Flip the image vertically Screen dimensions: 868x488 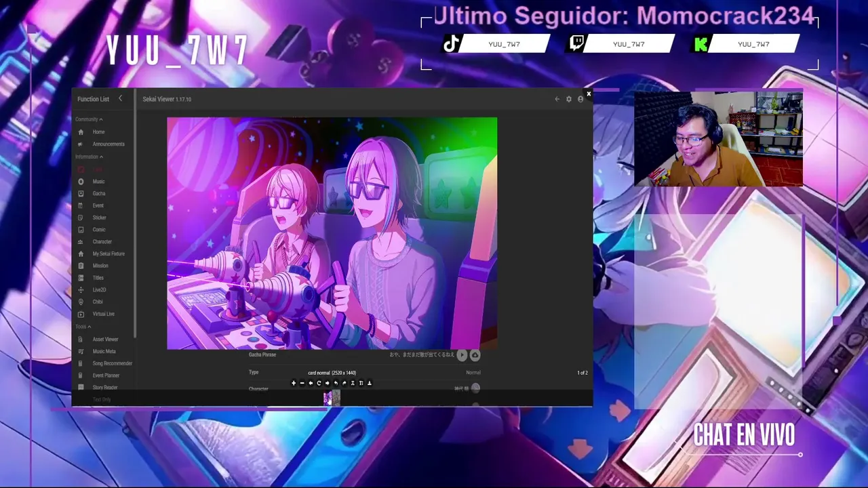(361, 383)
